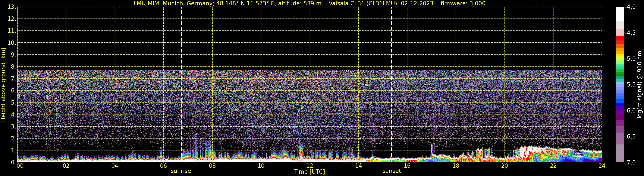Click the height axis tick label '8.'
This screenshot has height=176, width=644.
click(x=13, y=67)
